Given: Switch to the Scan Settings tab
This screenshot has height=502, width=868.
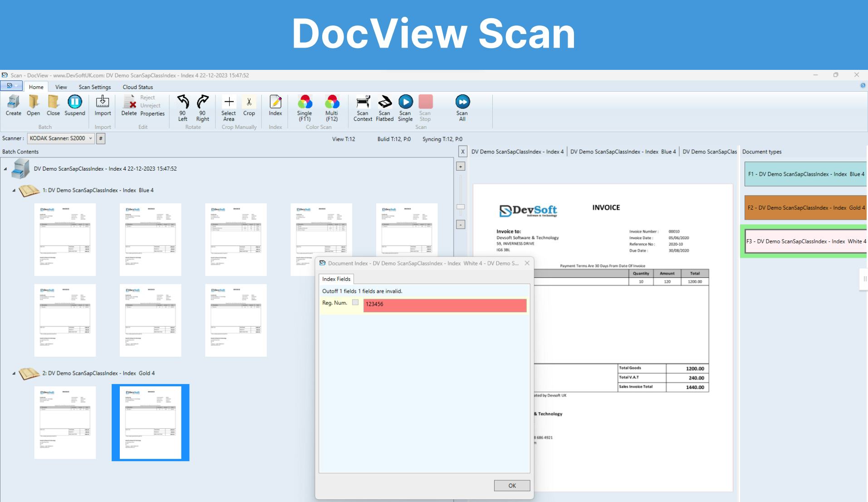Looking at the screenshot, I should (94, 87).
